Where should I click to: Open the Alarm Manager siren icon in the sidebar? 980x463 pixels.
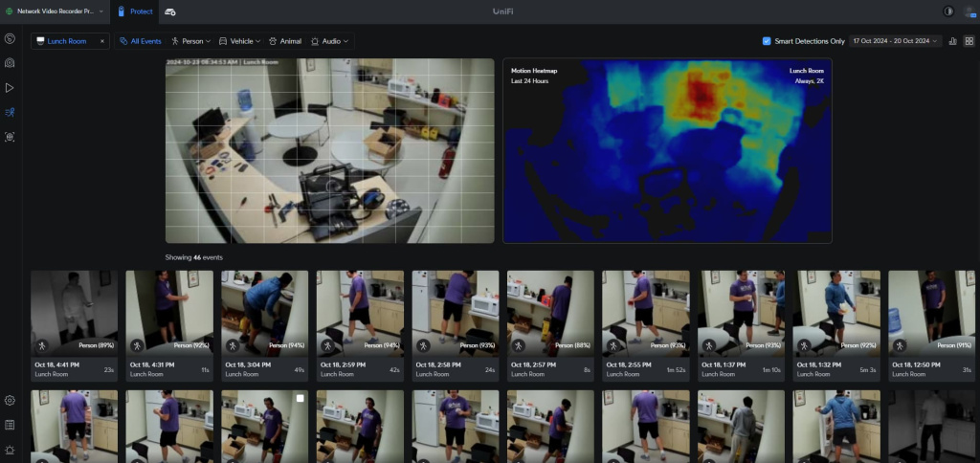point(10,450)
